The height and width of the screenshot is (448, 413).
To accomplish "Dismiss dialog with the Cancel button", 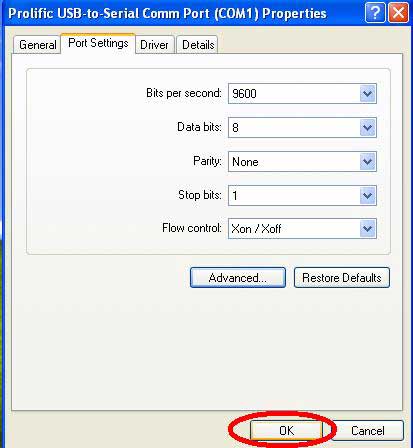I will tap(368, 430).
